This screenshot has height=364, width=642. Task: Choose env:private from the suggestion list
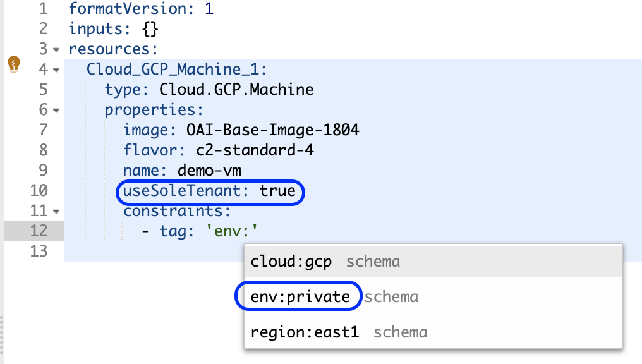coord(300,297)
